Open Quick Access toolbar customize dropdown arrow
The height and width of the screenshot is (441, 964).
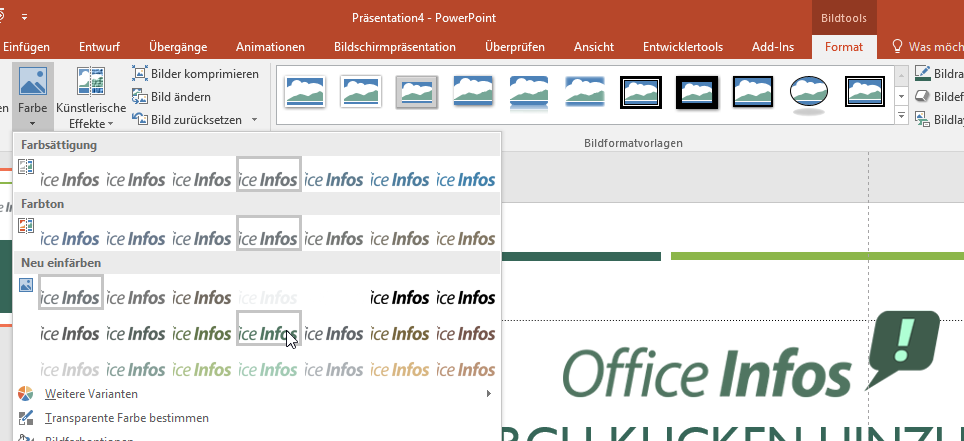click(24, 17)
